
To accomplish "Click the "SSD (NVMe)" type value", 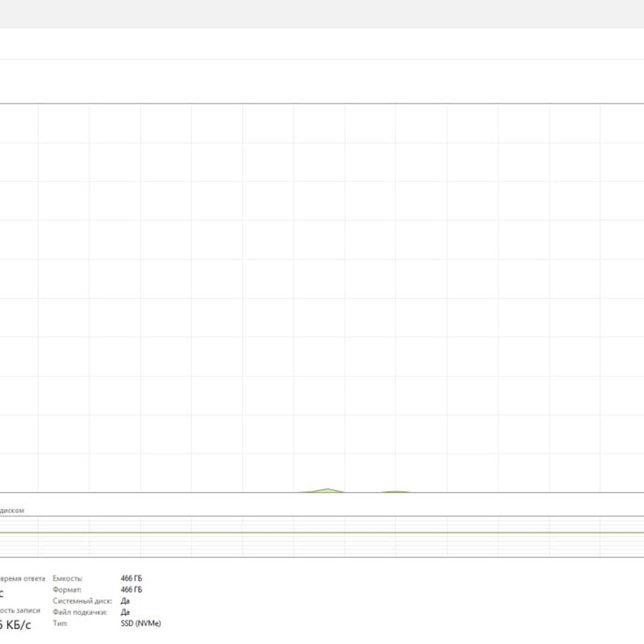I will (141, 623).
